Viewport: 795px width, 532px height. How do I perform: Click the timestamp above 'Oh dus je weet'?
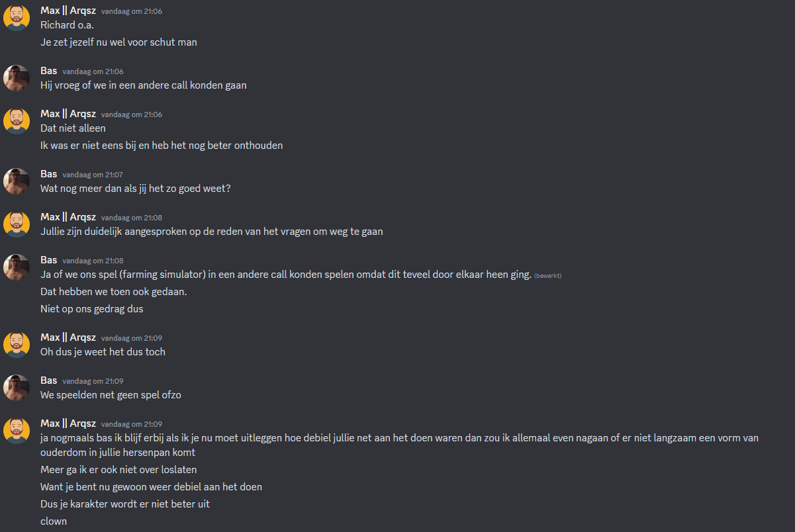click(131, 338)
